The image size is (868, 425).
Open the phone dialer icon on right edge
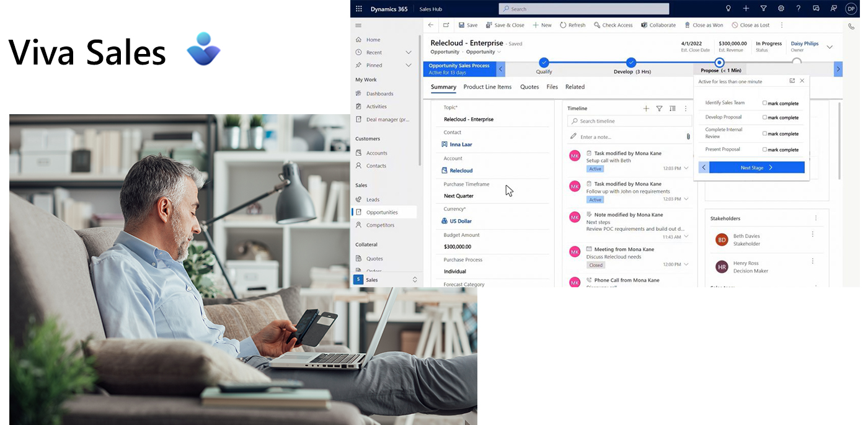(851, 26)
